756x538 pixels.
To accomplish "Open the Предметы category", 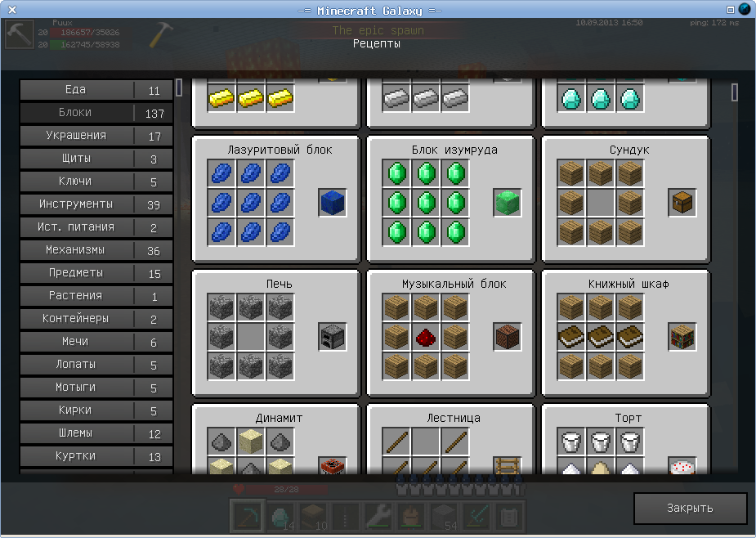I will [96, 273].
